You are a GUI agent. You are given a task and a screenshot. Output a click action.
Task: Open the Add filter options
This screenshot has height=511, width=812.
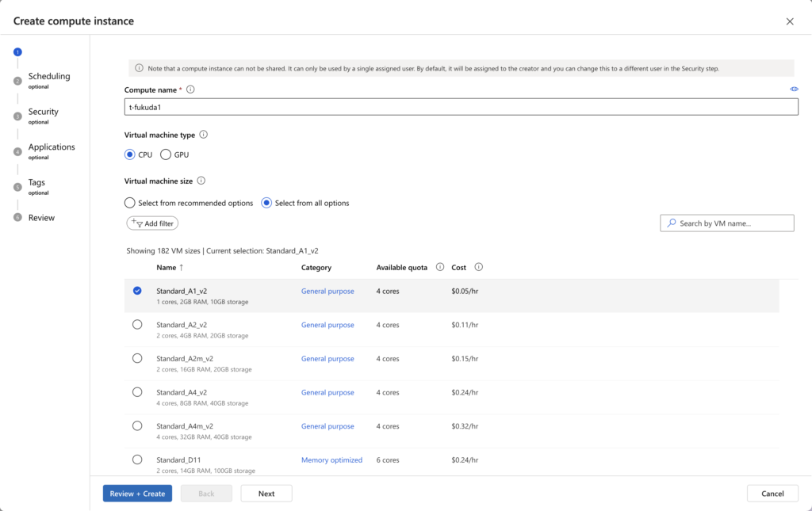(x=152, y=223)
